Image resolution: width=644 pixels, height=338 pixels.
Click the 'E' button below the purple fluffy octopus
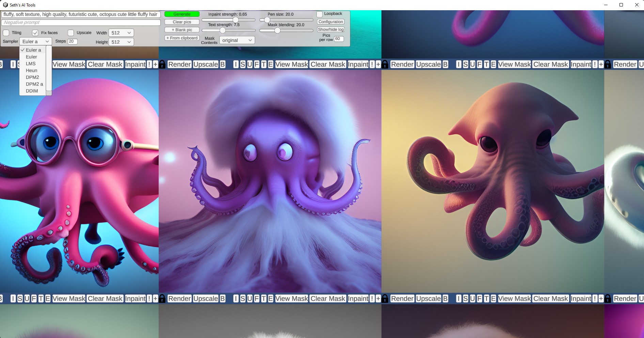click(270, 299)
